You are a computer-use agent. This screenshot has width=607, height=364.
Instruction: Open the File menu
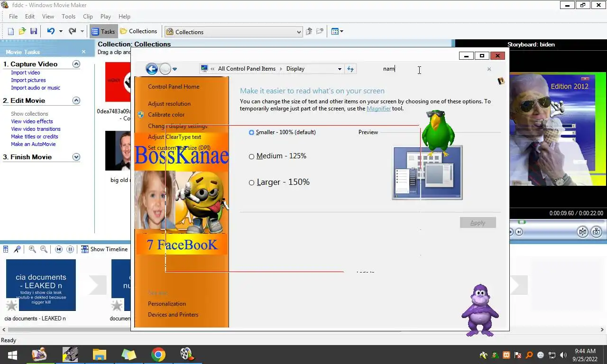[13, 16]
